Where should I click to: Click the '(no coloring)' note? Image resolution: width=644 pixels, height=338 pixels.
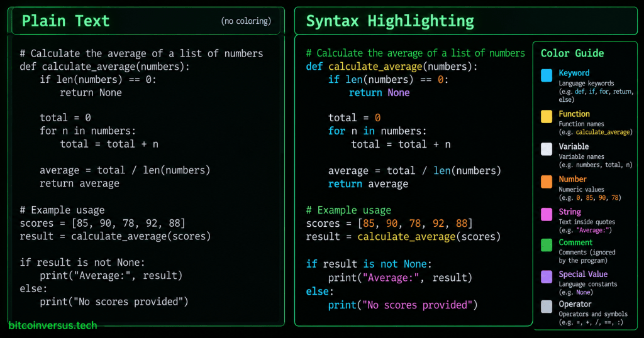(246, 21)
